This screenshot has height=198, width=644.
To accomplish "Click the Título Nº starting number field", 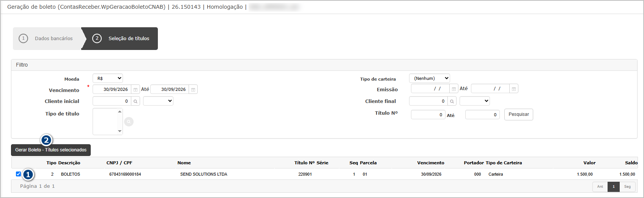I will (x=428, y=115).
